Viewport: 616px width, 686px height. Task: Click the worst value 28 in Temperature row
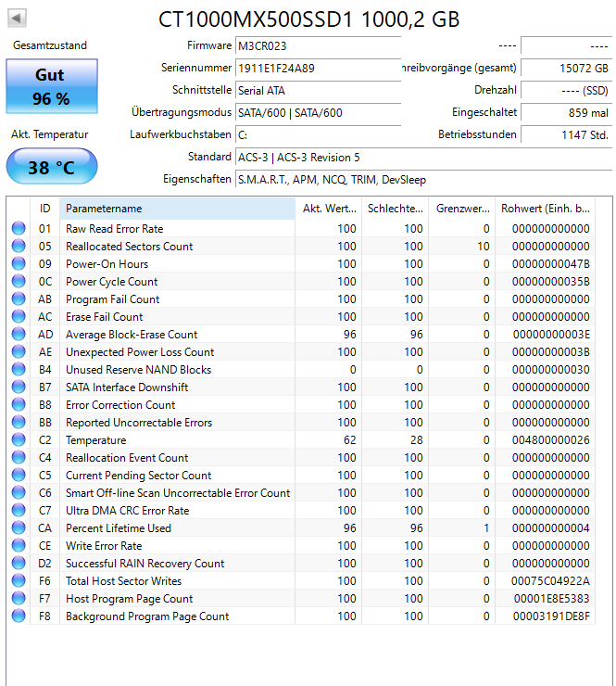pyautogui.click(x=416, y=440)
